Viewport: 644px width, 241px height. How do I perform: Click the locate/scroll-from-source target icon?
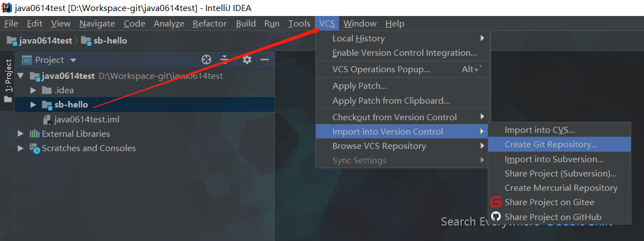coord(206,60)
